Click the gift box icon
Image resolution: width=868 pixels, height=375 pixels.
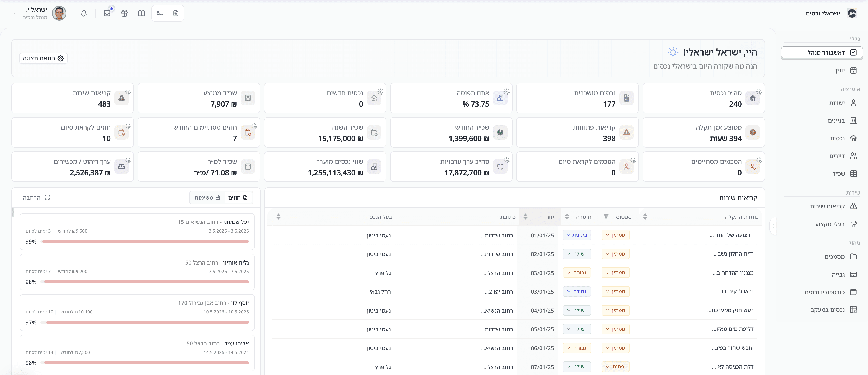[x=124, y=13]
